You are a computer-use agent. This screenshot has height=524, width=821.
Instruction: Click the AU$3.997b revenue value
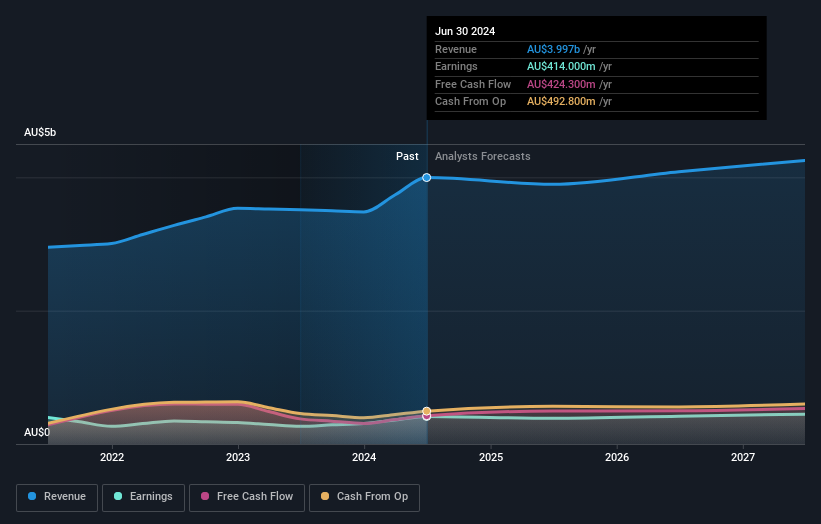coord(553,49)
